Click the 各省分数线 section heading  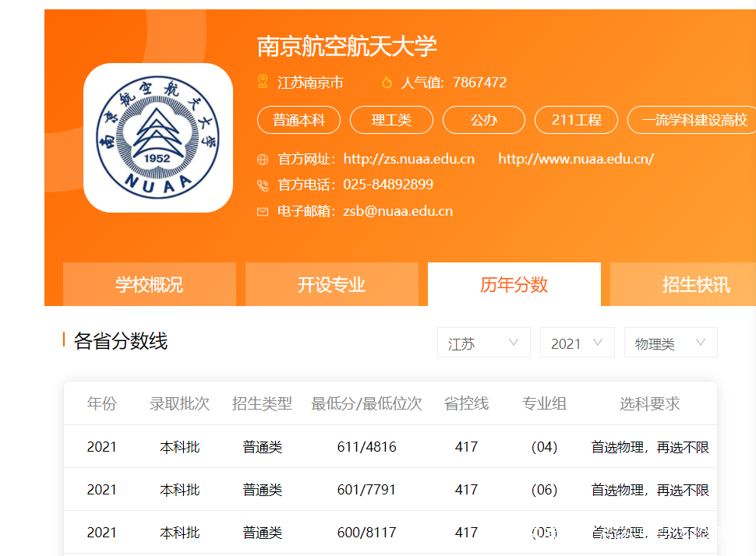coord(121,341)
